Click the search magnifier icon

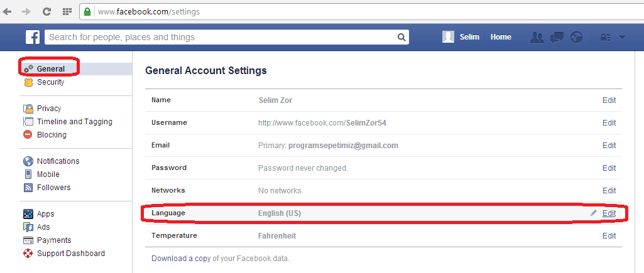401,37
